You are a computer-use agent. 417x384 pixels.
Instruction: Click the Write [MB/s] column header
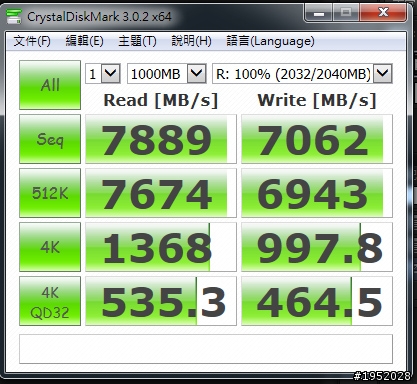(317, 100)
